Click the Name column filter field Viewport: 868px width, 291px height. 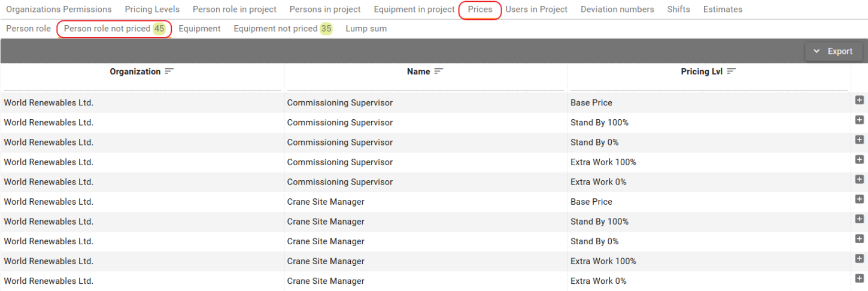click(x=425, y=85)
